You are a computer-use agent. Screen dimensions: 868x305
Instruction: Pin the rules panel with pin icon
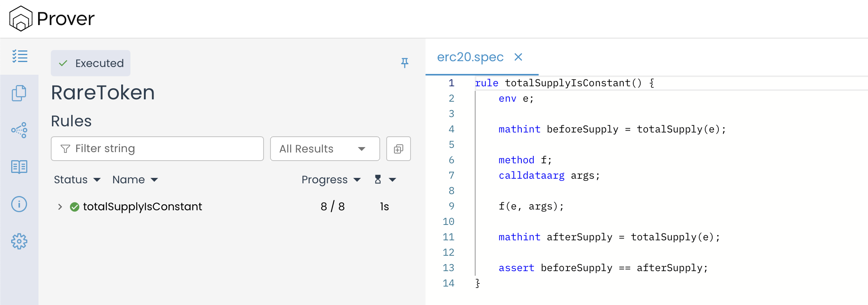404,63
